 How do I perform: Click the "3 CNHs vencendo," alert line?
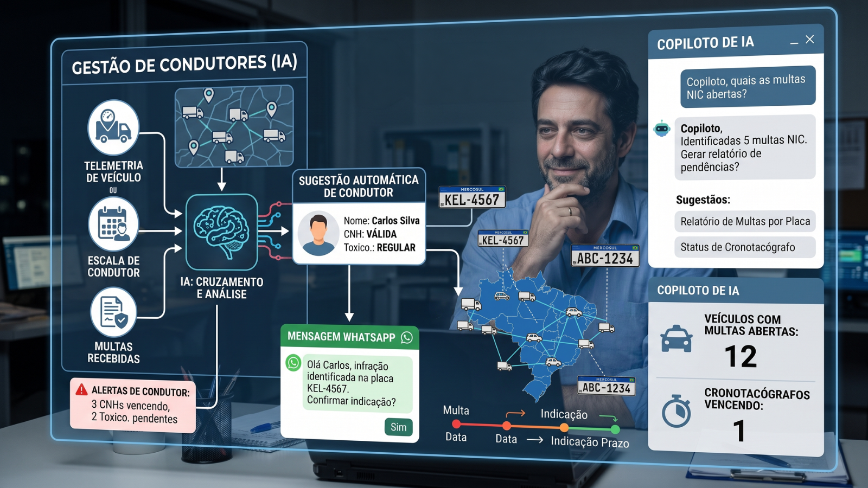130,405
